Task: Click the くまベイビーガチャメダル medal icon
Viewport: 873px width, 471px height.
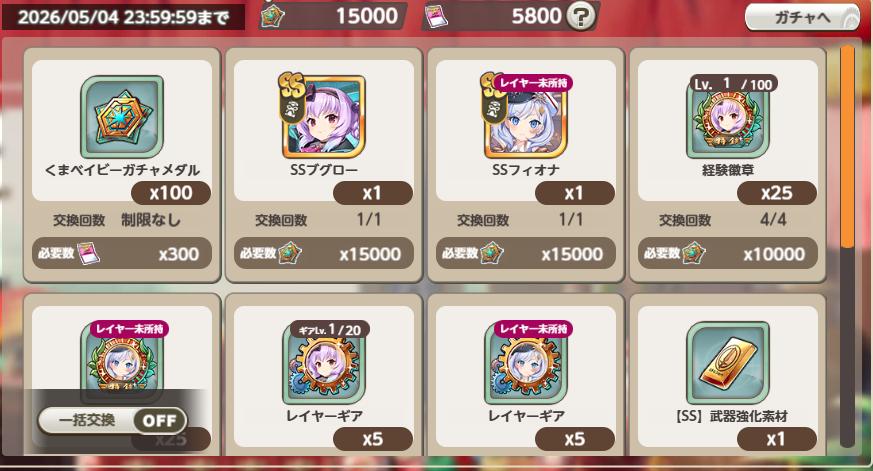Action: coord(122,117)
